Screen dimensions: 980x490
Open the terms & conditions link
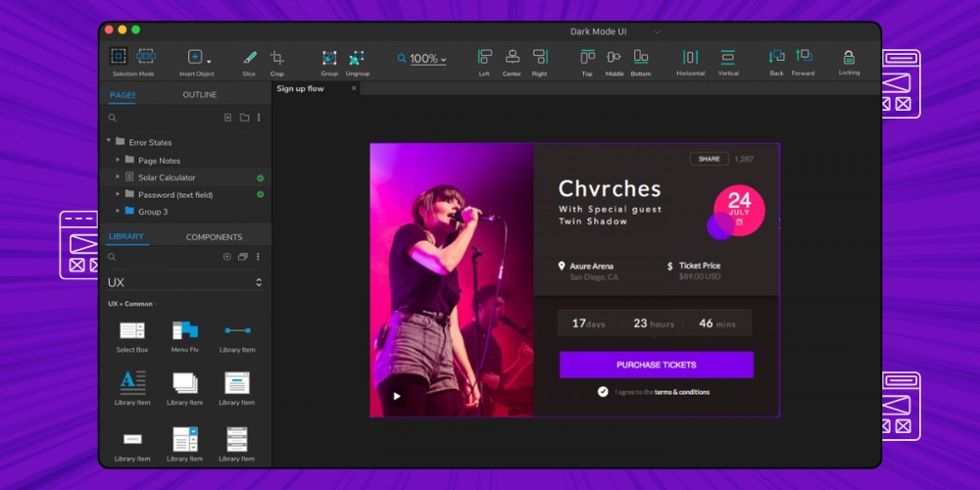[x=682, y=393]
